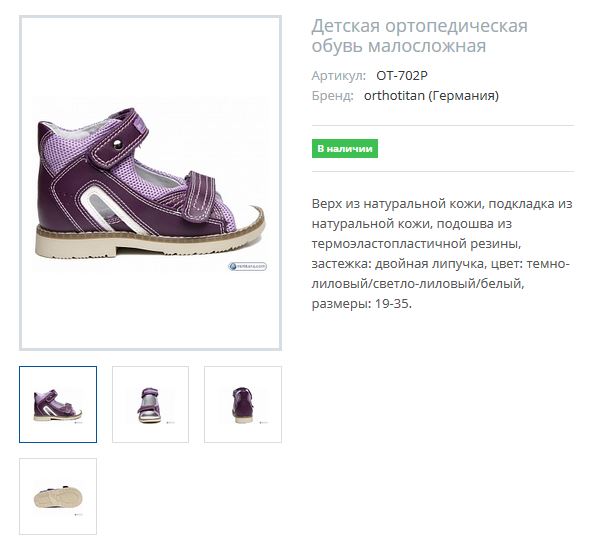
Task: Click the размеры: 19-35 text
Action: pos(361,304)
